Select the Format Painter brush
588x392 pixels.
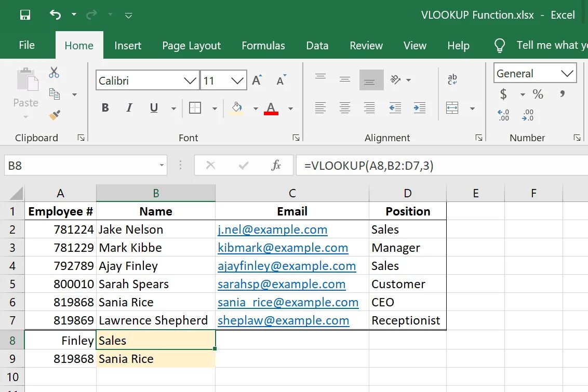click(55, 115)
